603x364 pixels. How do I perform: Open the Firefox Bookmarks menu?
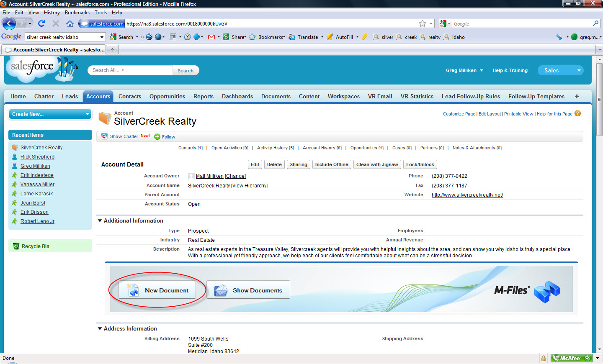(x=77, y=13)
